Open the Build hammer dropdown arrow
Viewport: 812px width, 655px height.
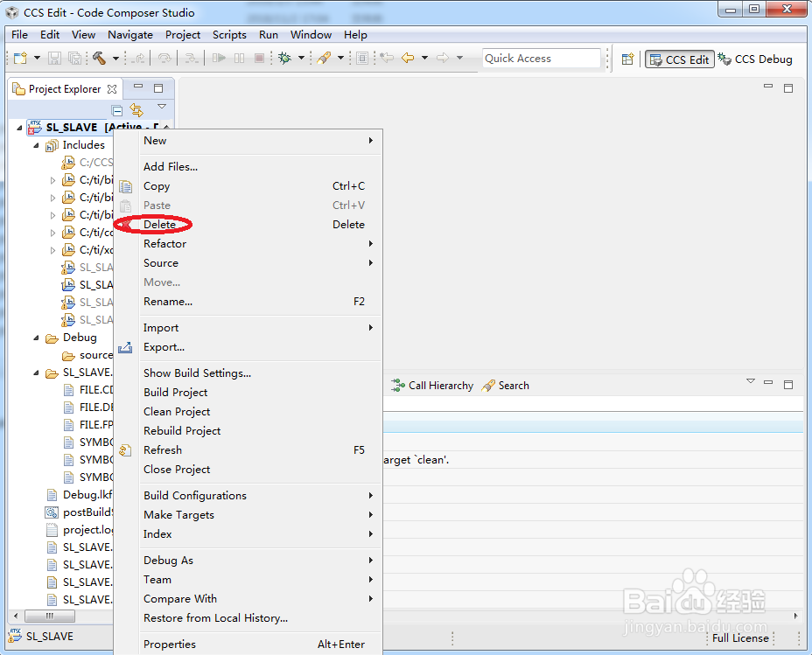[116, 58]
